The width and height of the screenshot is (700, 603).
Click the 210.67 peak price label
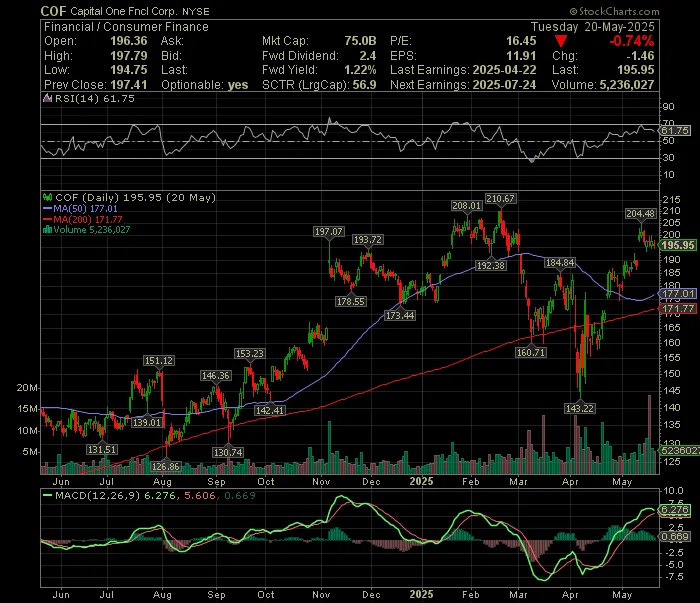(500, 199)
